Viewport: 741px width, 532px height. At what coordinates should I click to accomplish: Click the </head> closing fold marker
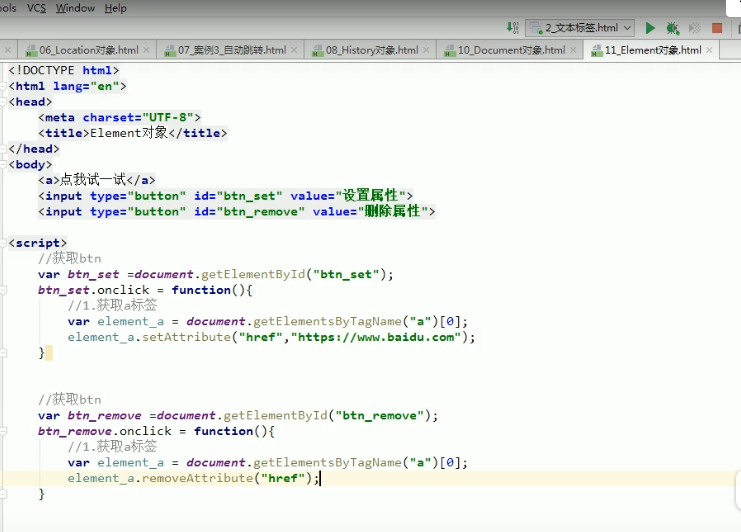(3, 149)
